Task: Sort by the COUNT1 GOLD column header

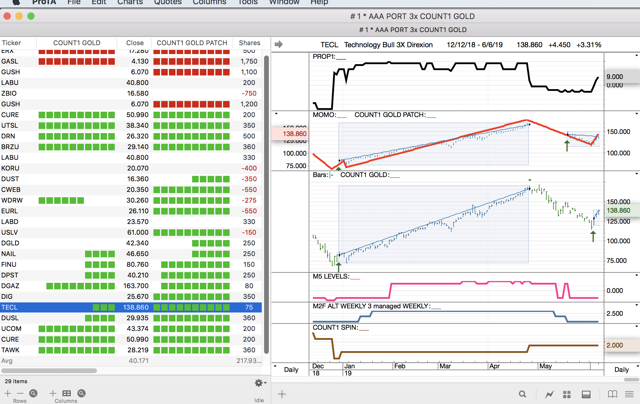Action: click(x=76, y=43)
